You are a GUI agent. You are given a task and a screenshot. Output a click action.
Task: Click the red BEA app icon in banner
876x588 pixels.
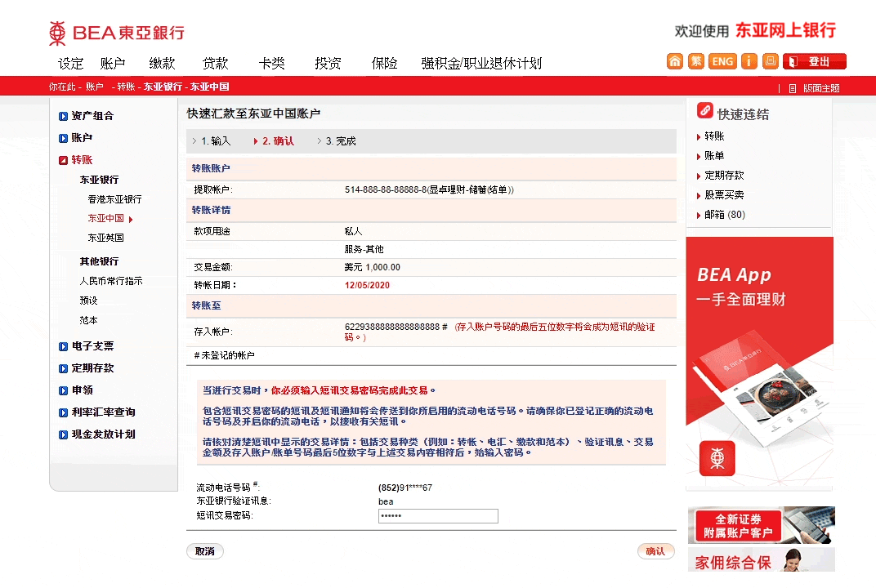(717, 458)
